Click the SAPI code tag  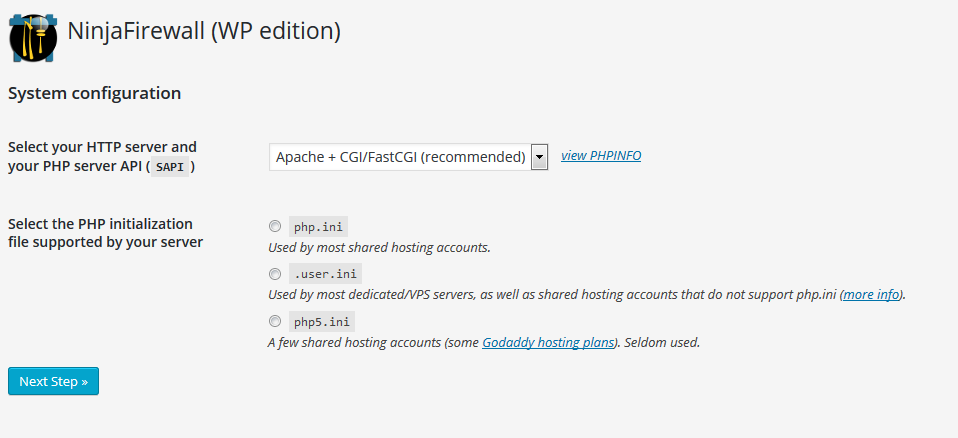pyautogui.click(x=170, y=167)
